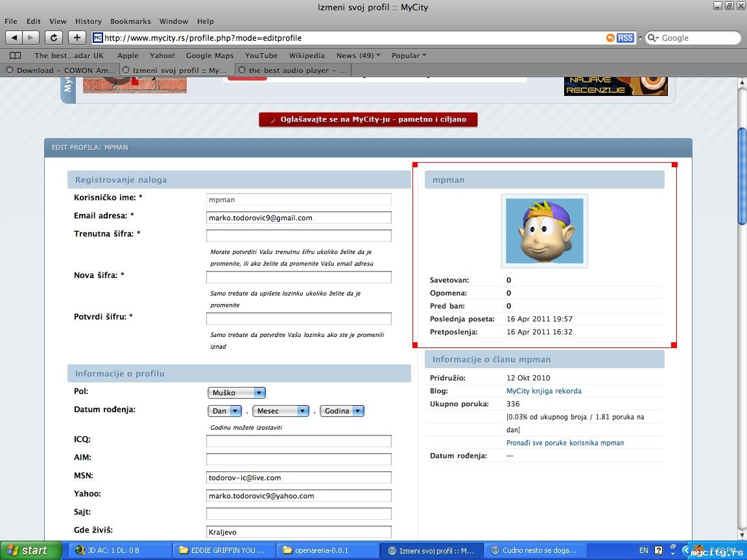Expand the Godina year dropdown
Viewport: 747px width, 560px height.
[342, 411]
